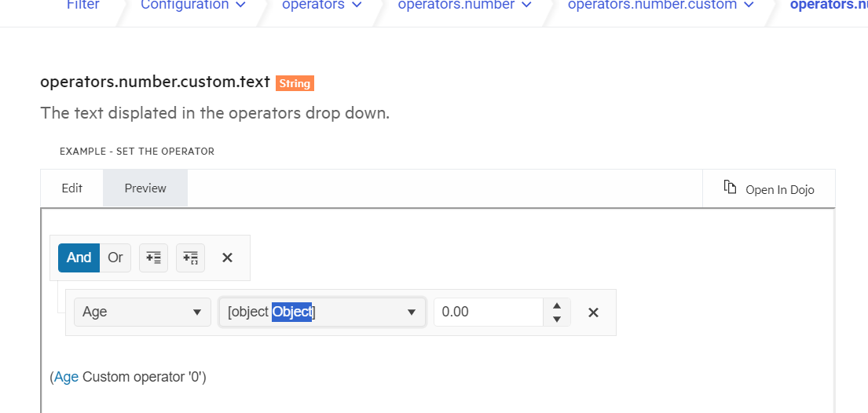
Task: Switch to the Edit tab
Action: coord(72,188)
